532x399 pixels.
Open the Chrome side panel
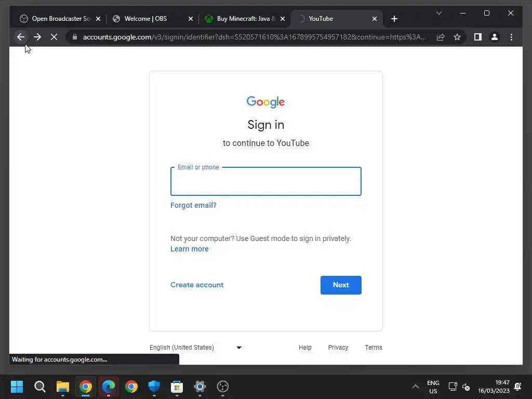coord(478,37)
